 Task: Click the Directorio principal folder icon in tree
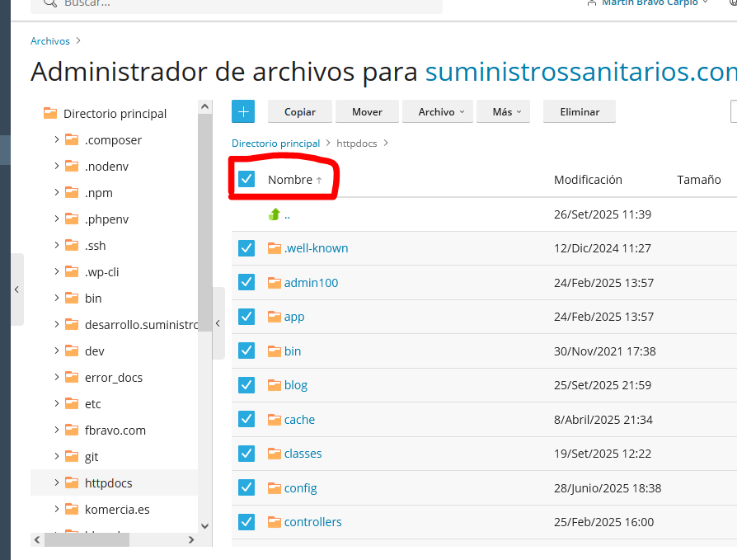(50, 113)
